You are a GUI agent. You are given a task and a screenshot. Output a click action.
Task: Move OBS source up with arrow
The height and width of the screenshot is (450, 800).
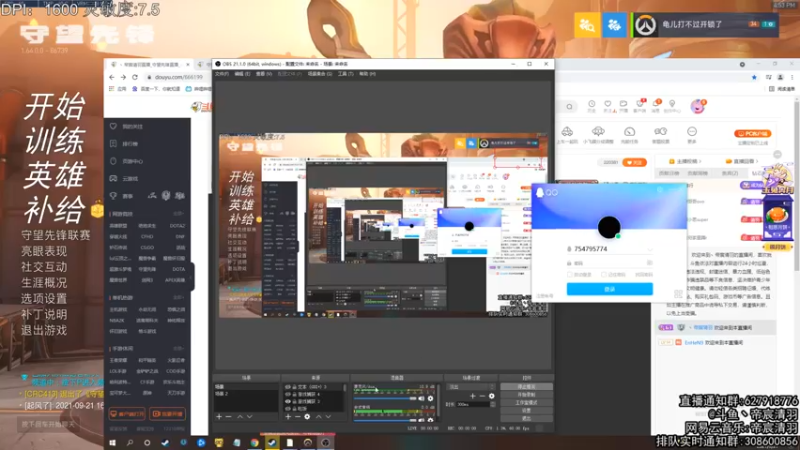click(318, 417)
